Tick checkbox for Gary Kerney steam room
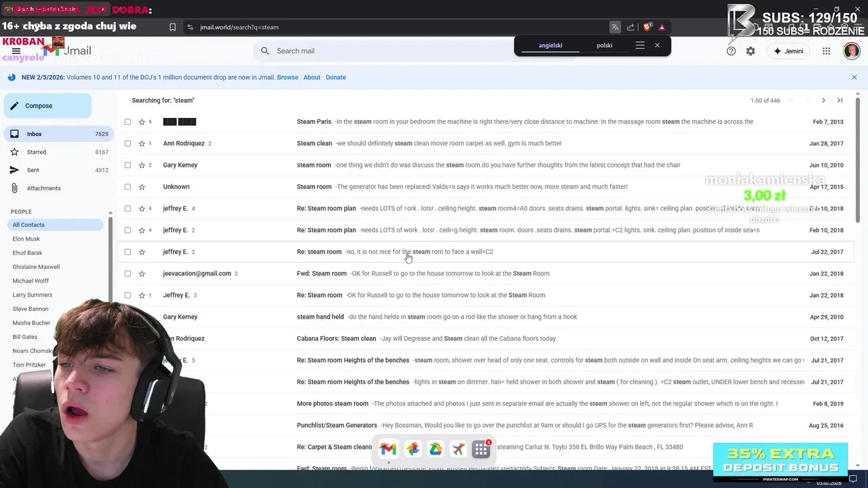The height and width of the screenshot is (488, 868). click(127, 165)
